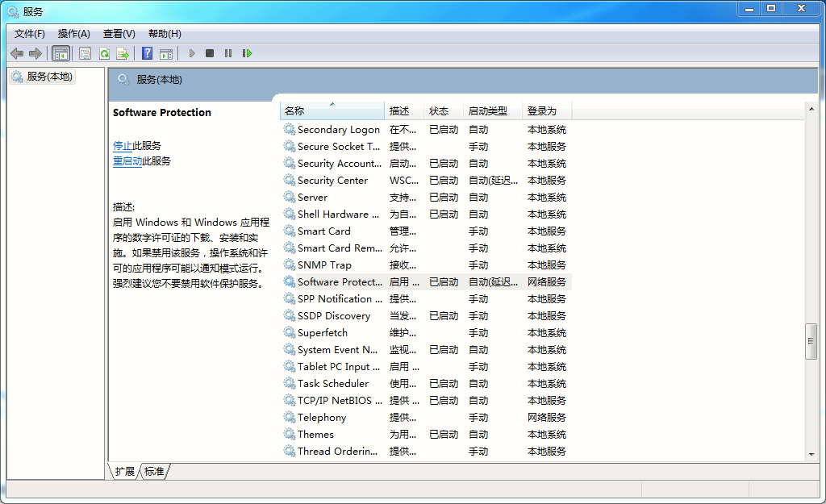The height and width of the screenshot is (504, 826).
Task: Click the 重启动 service link
Action: pos(127,161)
